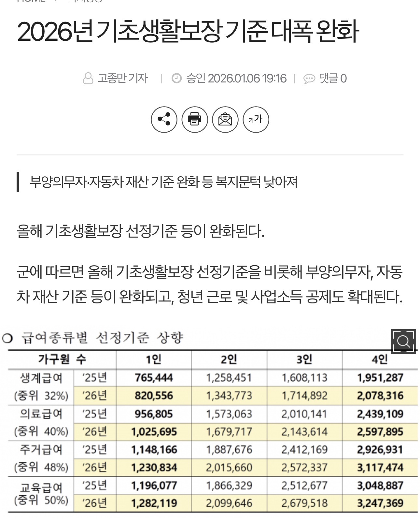Send the article via the email envelope icon
Viewport: 420px width, 525px height.
[x=225, y=119]
